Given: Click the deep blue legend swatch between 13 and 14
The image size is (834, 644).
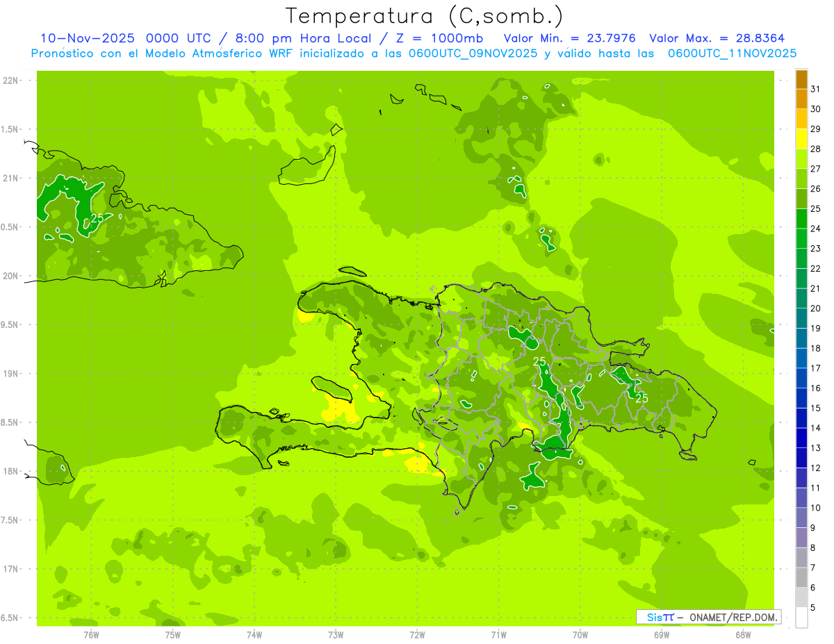Looking at the screenshot, I should pos(801,438).
